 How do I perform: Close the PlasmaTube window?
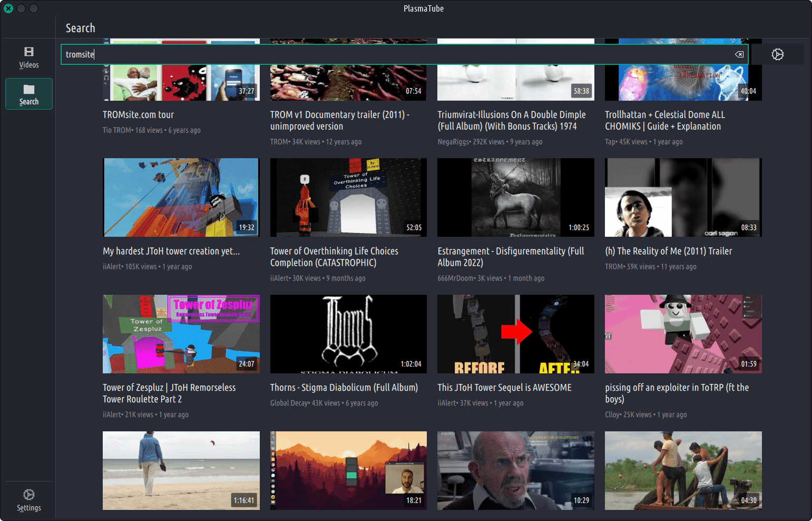(x=8, y=8)
